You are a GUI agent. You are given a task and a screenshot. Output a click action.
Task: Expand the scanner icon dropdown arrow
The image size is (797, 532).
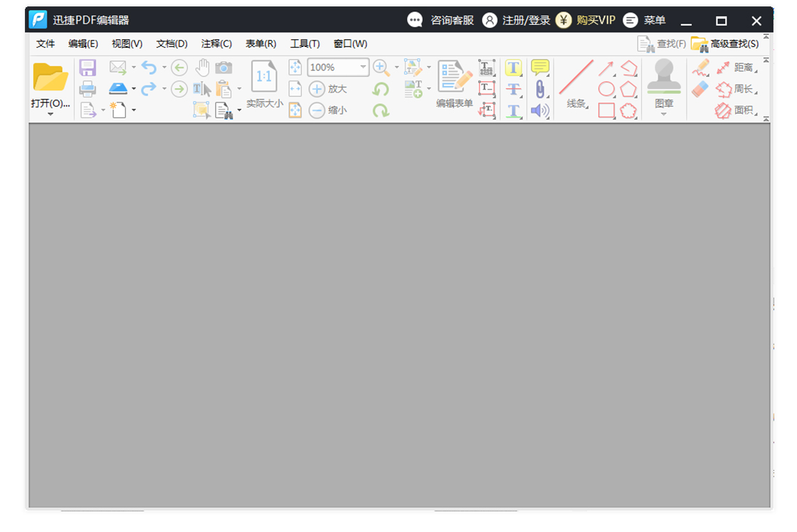[134, 89]
